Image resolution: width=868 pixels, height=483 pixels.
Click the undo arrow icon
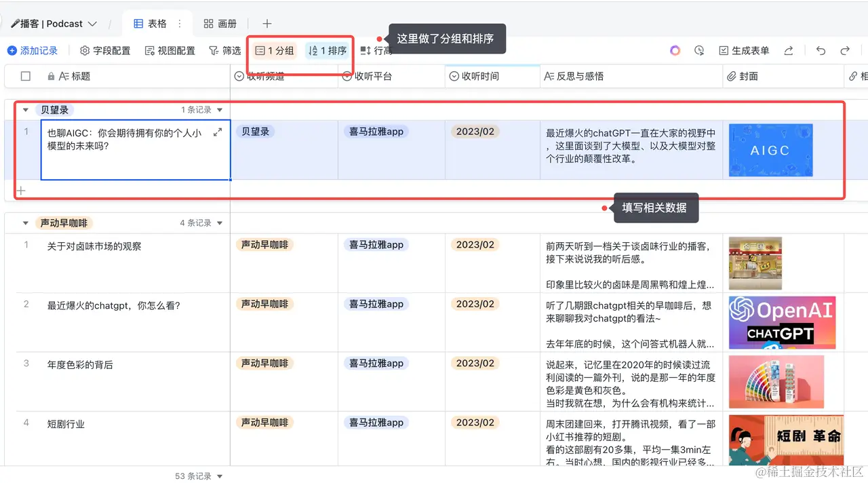click(x=820, y=50)
